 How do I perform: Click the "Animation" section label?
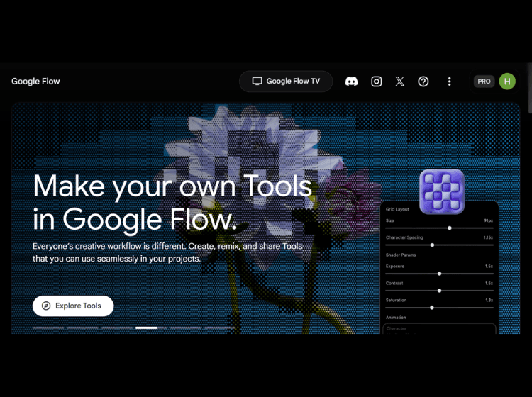pos(396,318)
